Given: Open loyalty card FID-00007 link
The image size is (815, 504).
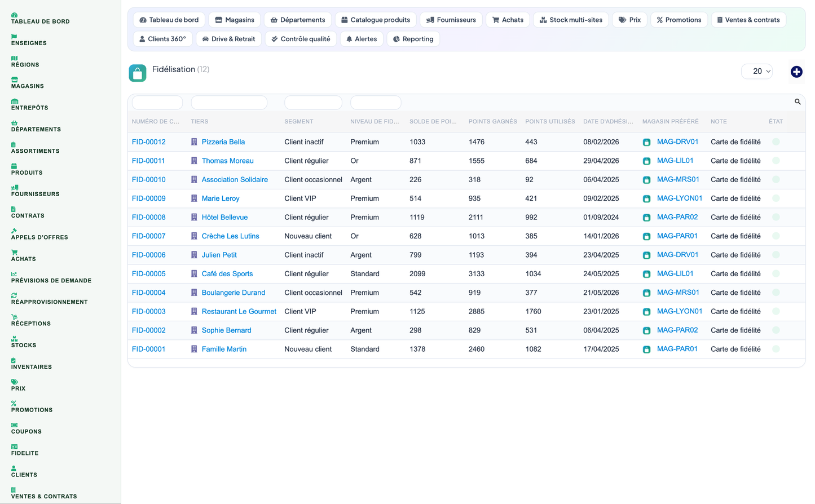Looking at the screenshot, I should [x=149, y=236].
